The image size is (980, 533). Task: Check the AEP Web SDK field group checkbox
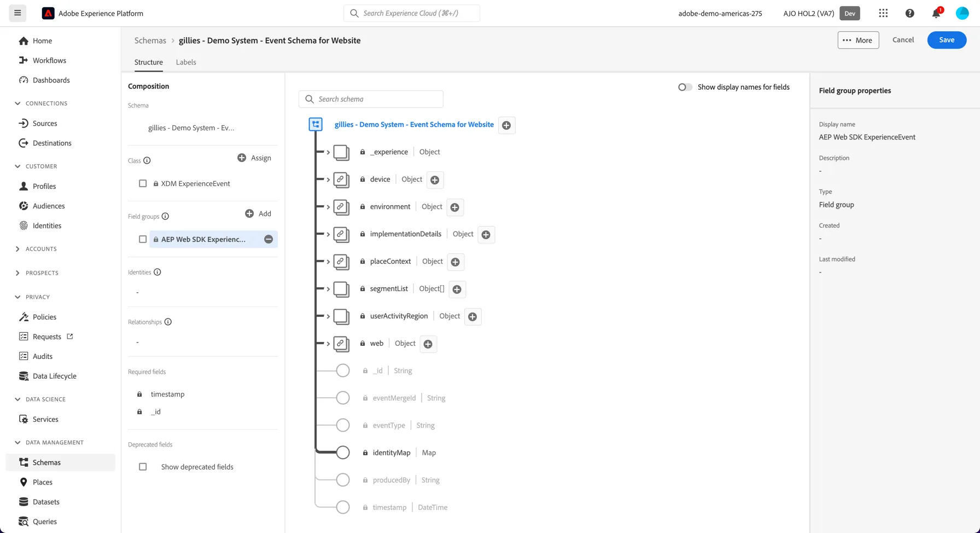[x=143, y=239]
